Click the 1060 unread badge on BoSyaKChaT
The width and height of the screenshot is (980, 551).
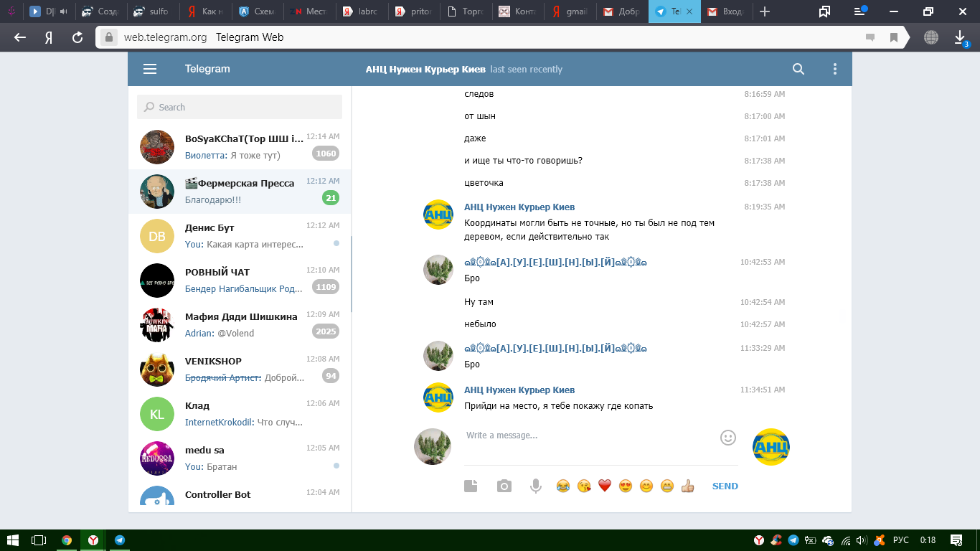326,154
